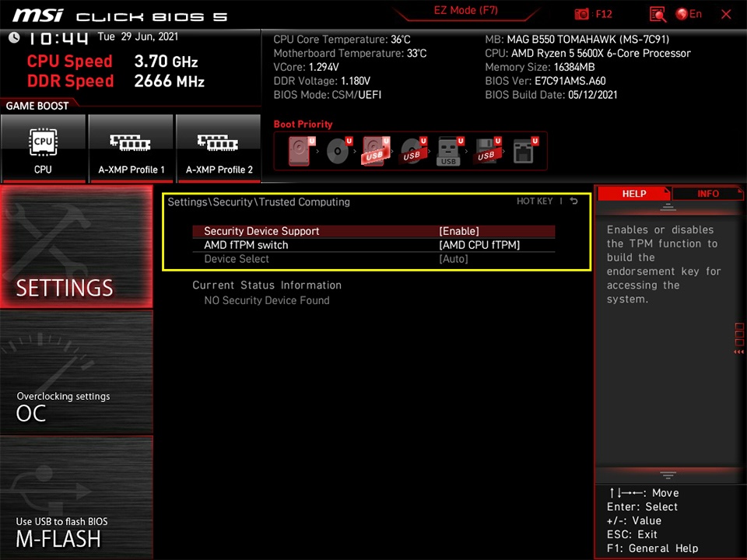Screen dimensions: 747x560
Task: Click the back arrow near HOT KEY
Action: tap(573, 201)
